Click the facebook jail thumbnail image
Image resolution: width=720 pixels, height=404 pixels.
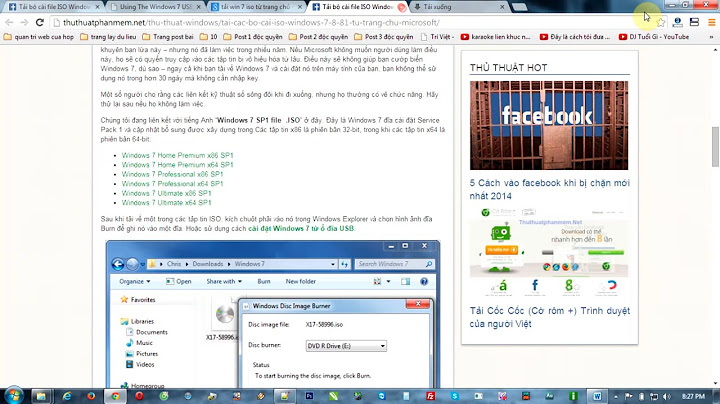(x=549, y=125)
